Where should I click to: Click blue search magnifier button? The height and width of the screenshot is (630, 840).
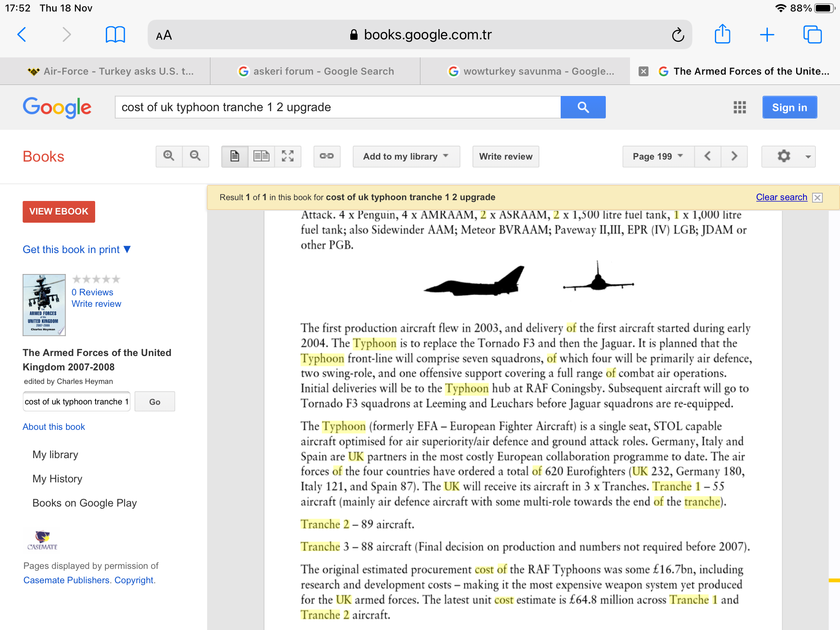tap(583, 107)
